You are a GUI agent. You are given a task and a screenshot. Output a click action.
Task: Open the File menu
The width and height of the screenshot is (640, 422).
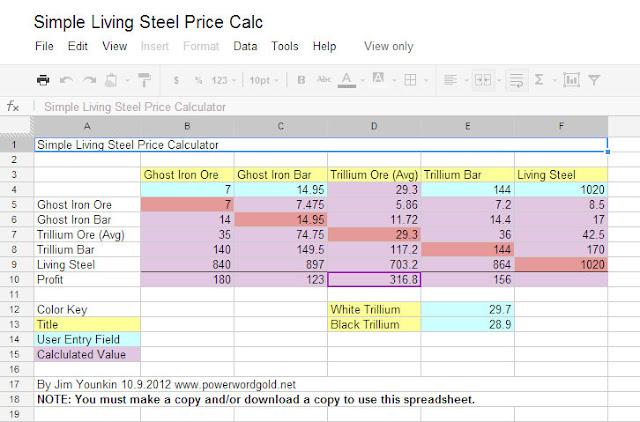point(44,46)
